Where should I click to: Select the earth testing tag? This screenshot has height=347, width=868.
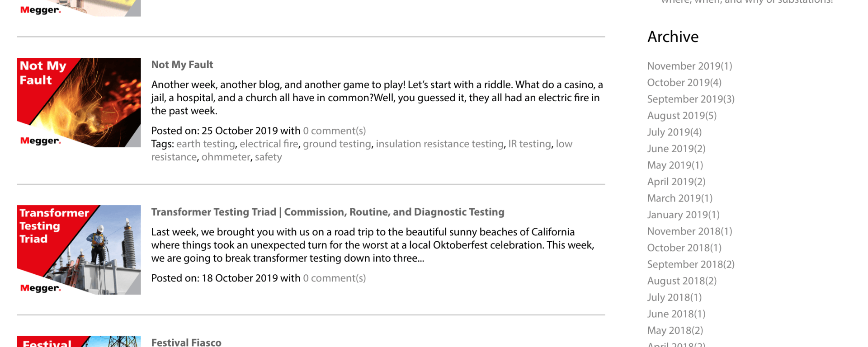[206, 144]
